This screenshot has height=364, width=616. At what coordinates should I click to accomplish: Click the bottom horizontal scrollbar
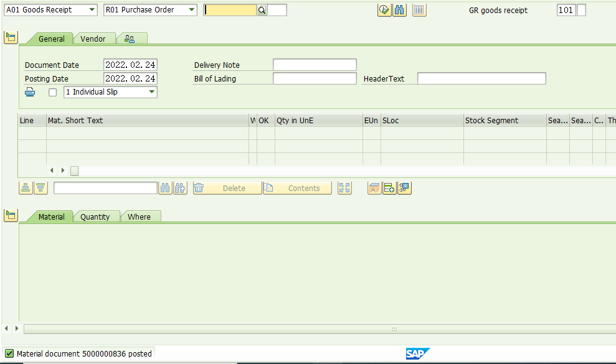[320, 329]
